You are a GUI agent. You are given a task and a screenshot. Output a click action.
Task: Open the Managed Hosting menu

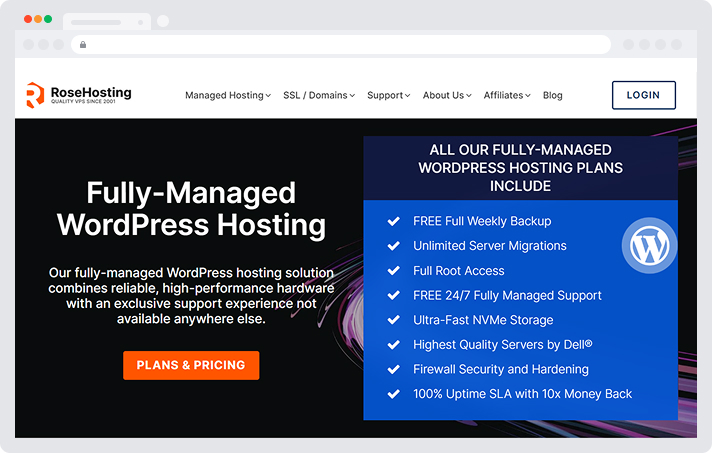pyautogui.click(x=228, y=95)
